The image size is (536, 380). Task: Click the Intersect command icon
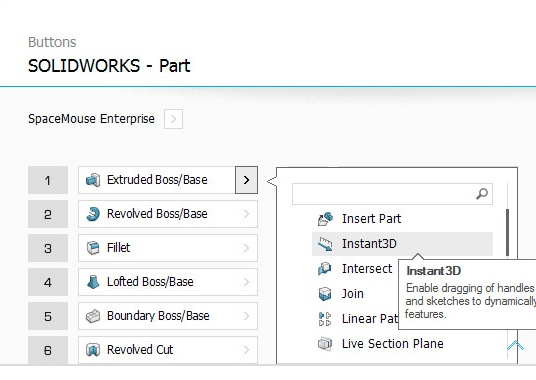pos(324,269)
